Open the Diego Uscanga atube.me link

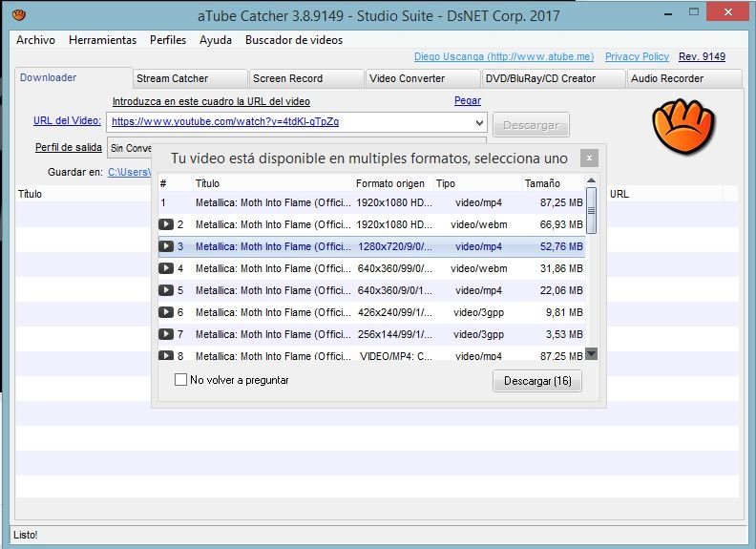click(504, 56)
